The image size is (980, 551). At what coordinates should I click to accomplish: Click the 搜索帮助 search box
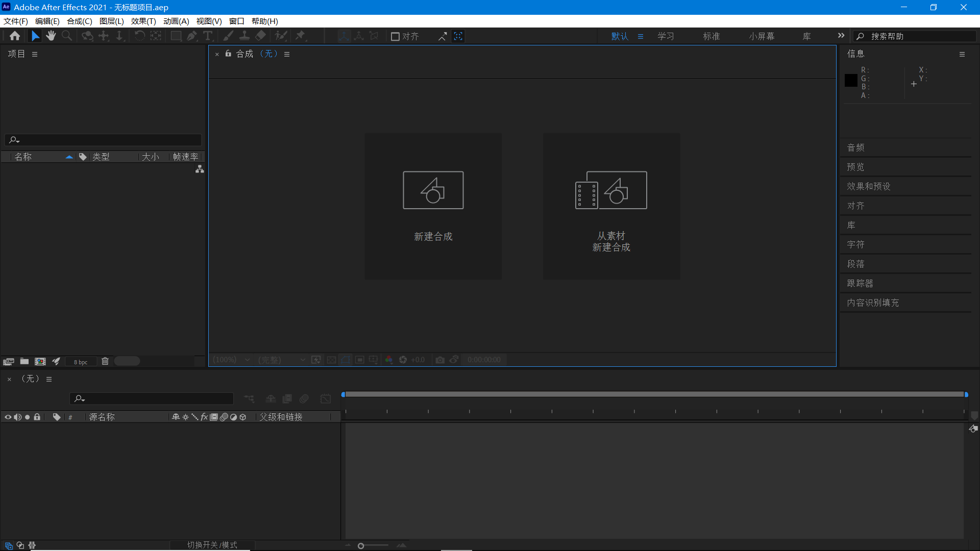pyautogui.click(x=915, y=36)
